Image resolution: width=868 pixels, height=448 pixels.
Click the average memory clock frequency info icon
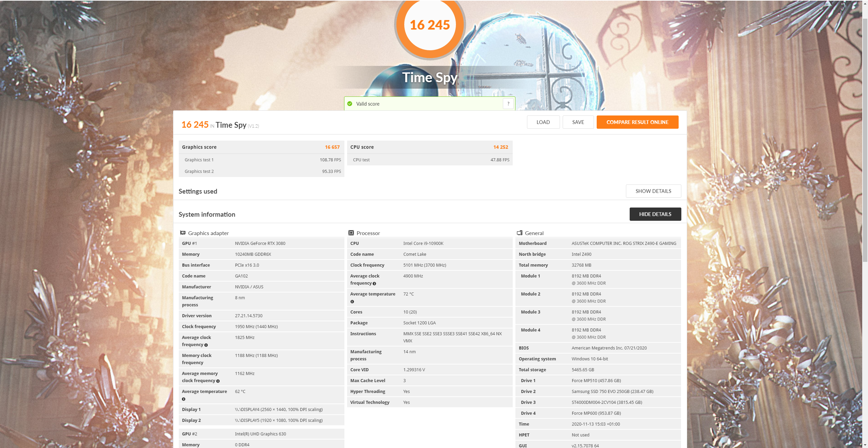pyautogui.click(x=218, y=381)
